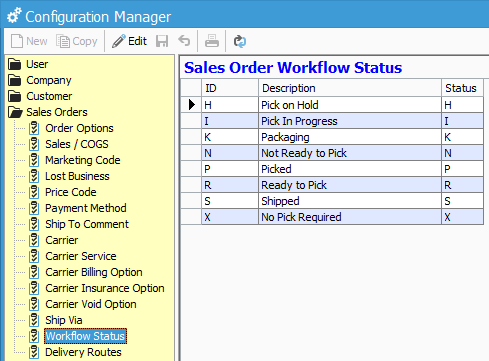The height and width of the screenshot is (361, 489).
Task: Click the ID cell containing 'P'
Action: click(x=230, y=169)
